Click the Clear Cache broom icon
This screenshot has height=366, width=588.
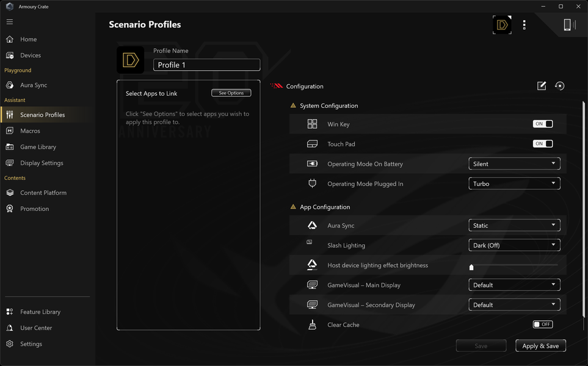click(x=312, y=325)
